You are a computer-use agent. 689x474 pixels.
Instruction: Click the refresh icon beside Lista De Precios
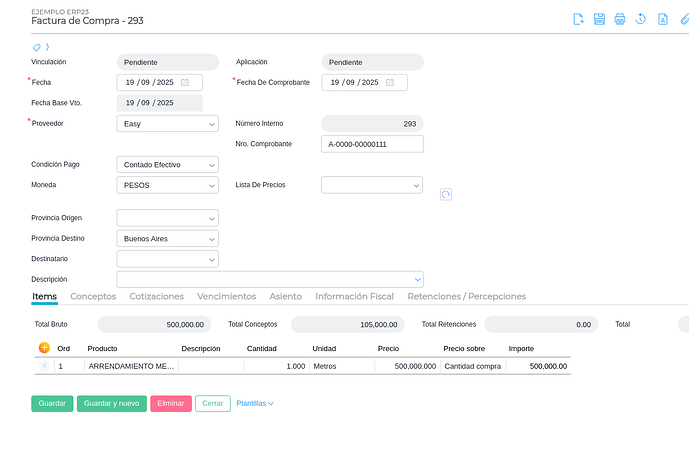(x=446, y=194)
